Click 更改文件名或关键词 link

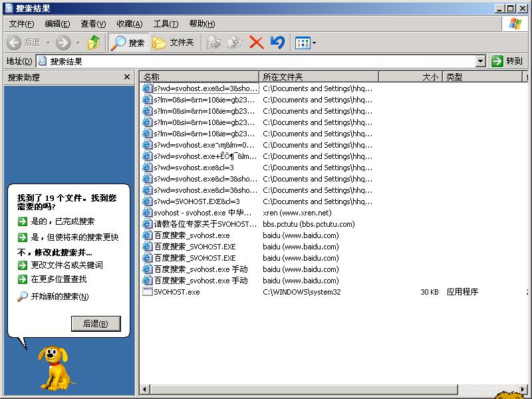click(67, 265)
